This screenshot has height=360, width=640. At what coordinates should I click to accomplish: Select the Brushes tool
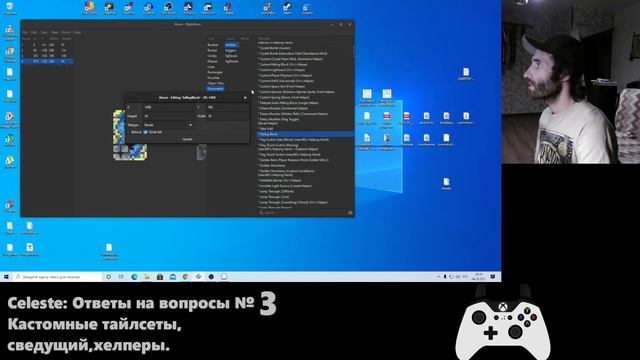click(213, 45)
